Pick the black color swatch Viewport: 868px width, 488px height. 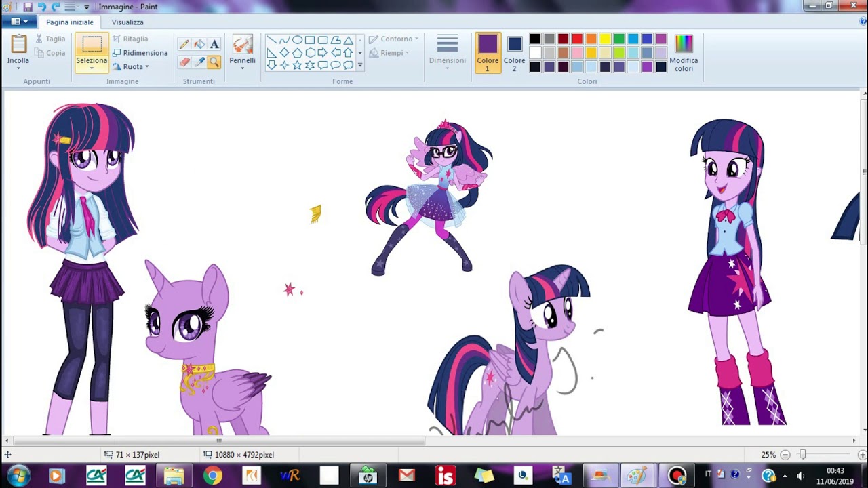coord(535,39)
